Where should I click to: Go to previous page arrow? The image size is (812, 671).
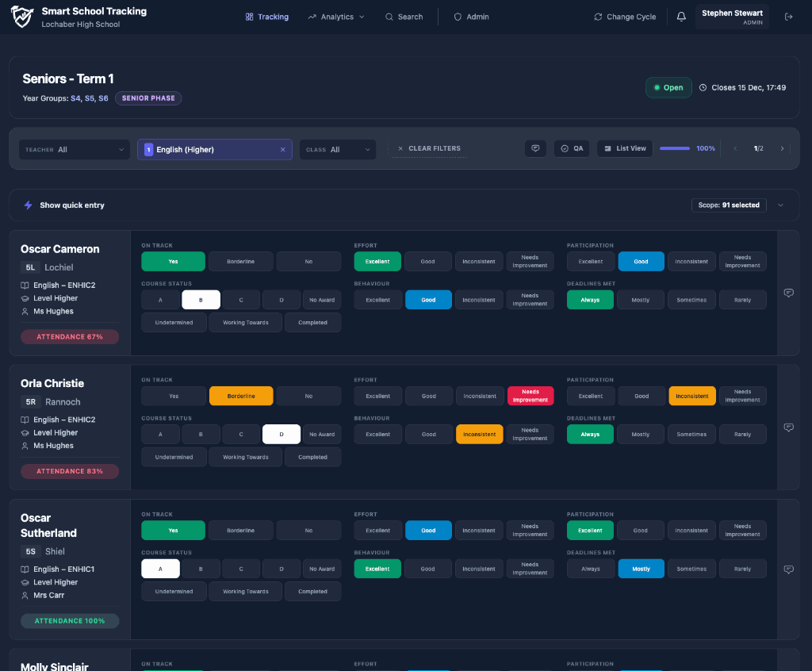[735, 148]
